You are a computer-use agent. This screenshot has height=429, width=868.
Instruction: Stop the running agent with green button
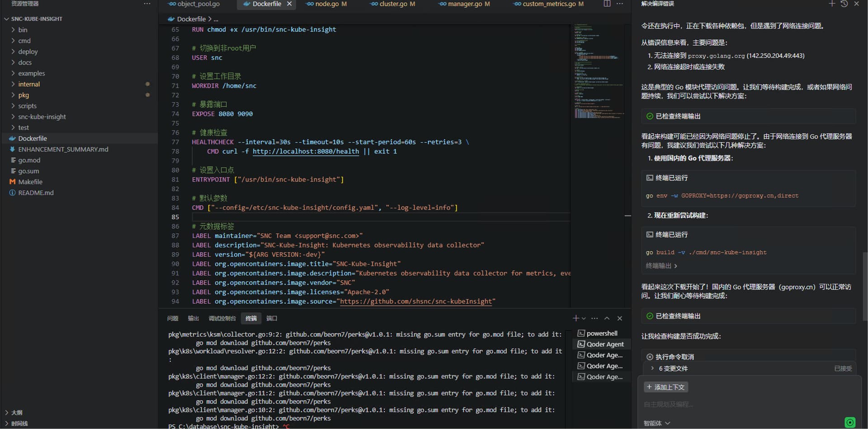pyautogui.click(x=849, y=422)
